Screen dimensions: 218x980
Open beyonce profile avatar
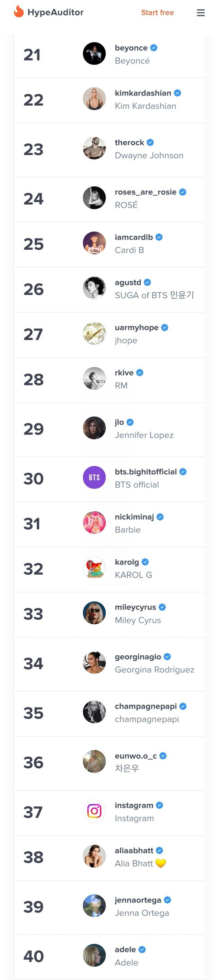pyautogui.click(x=94, y=54)
